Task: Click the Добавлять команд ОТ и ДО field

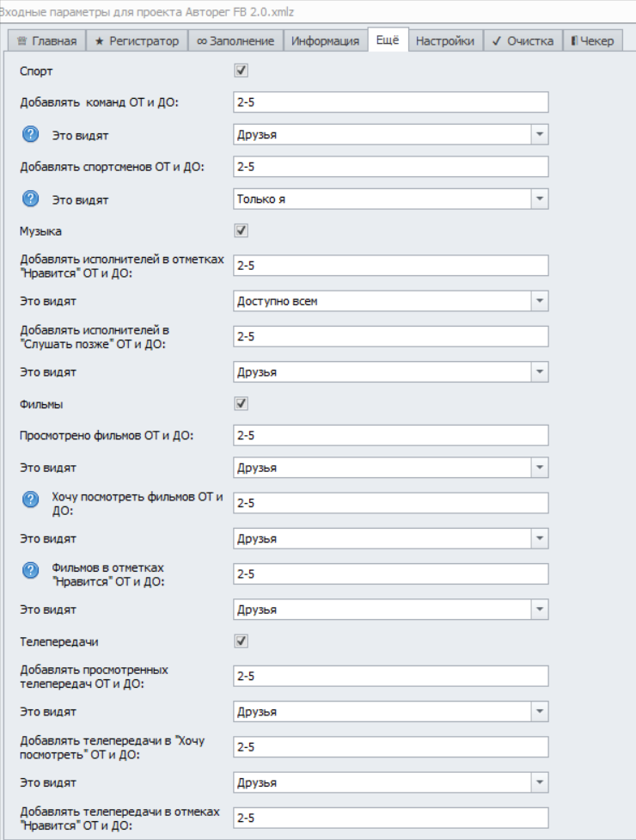Action: (x=390, y=103)
